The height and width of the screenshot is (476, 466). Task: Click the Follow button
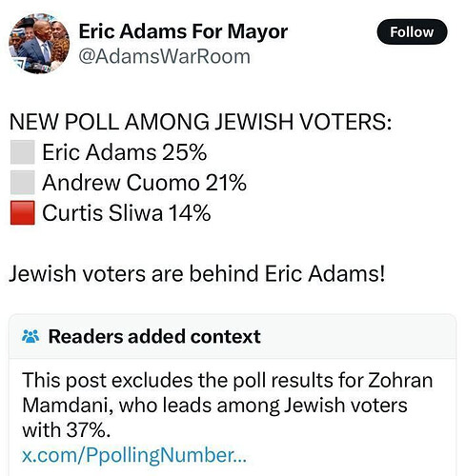tap(412, 31)
